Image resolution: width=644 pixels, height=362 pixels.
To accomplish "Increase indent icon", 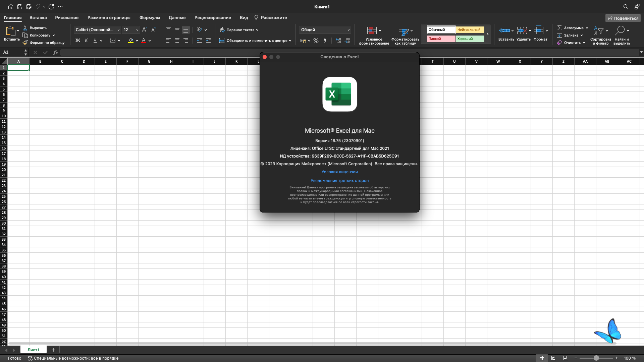I will [x=208, y=41].
